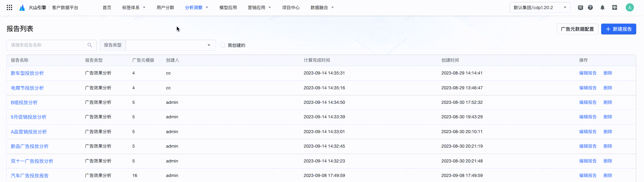Image resolution: width=644 pixels, height=182 pixels.
Task: Click the 广告元数据配置 button
Action: tap(577, 29)
